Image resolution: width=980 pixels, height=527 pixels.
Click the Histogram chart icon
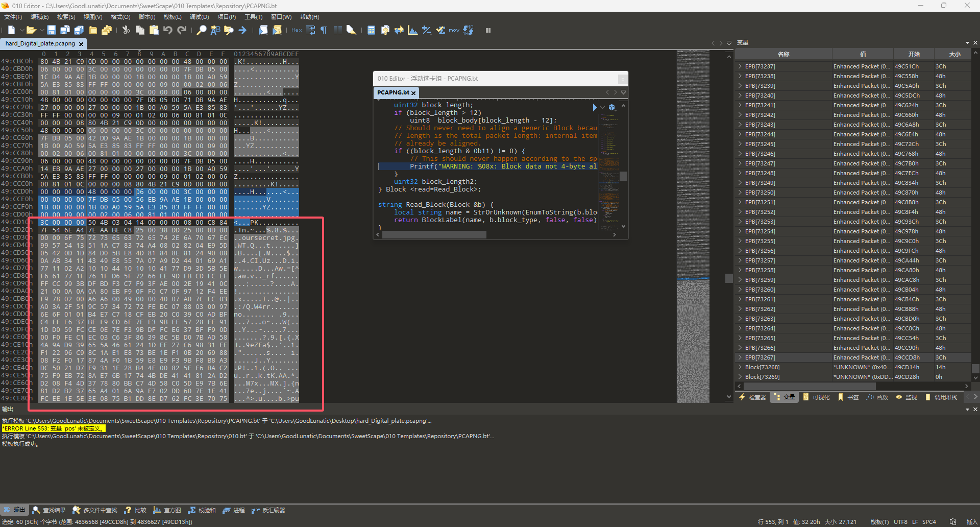[413, 30]
